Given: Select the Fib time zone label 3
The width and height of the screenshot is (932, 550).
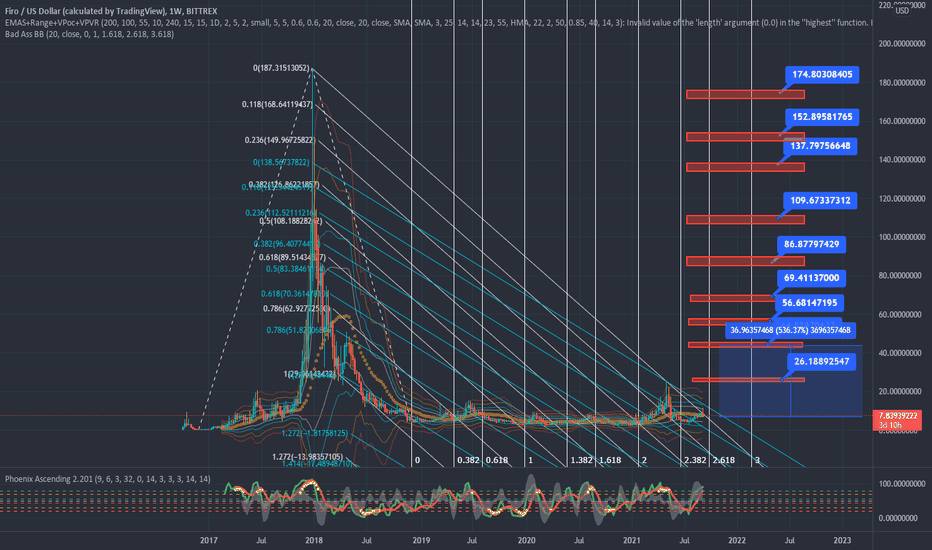Looking at the screenshot, I should pos(757,460).
